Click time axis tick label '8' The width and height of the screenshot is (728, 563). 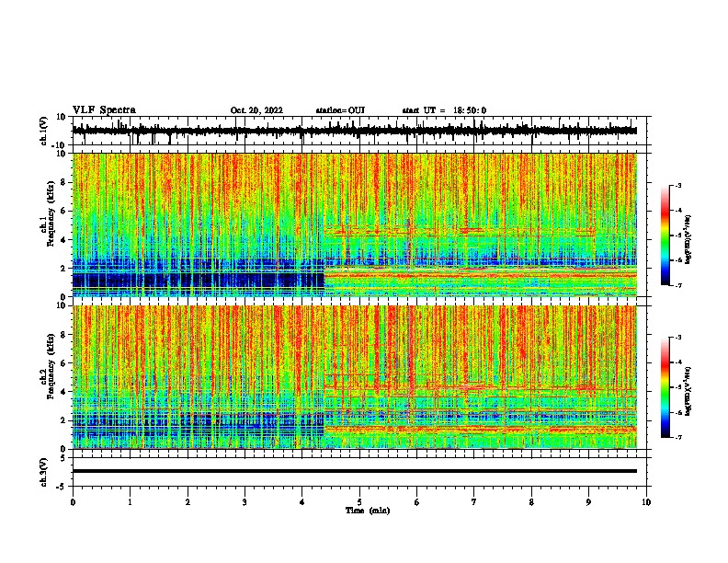(531, 502)
